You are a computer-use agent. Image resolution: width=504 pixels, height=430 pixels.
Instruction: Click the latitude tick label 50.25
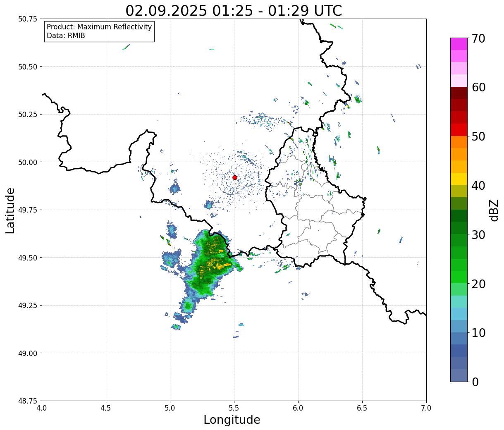click(x=28, y=114)
